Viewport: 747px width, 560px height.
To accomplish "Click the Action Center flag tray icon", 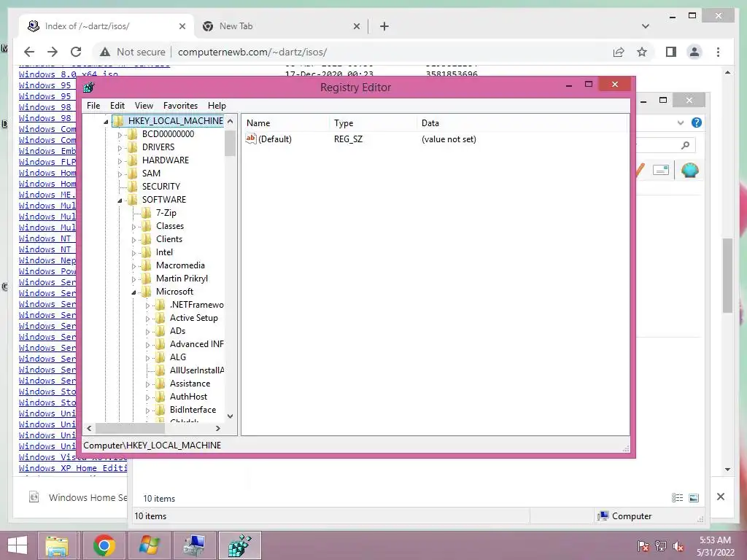I will [x=643, y=546].
